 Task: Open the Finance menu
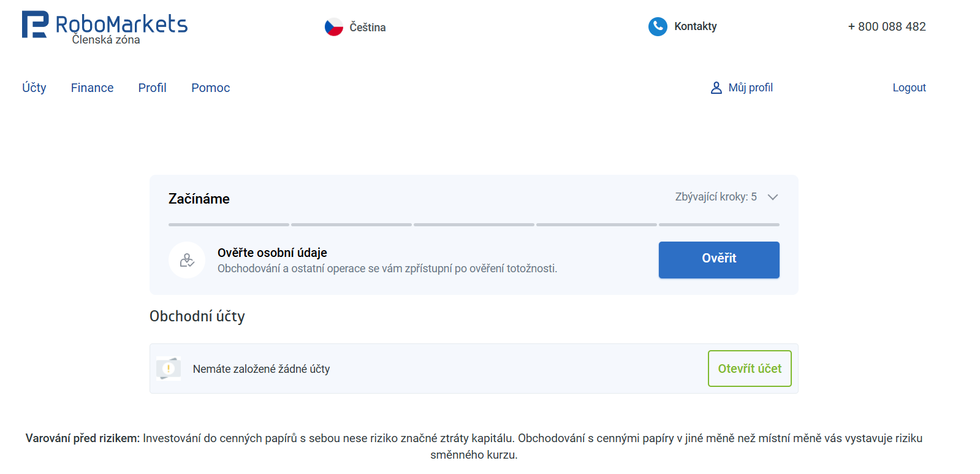click(92, 88)
